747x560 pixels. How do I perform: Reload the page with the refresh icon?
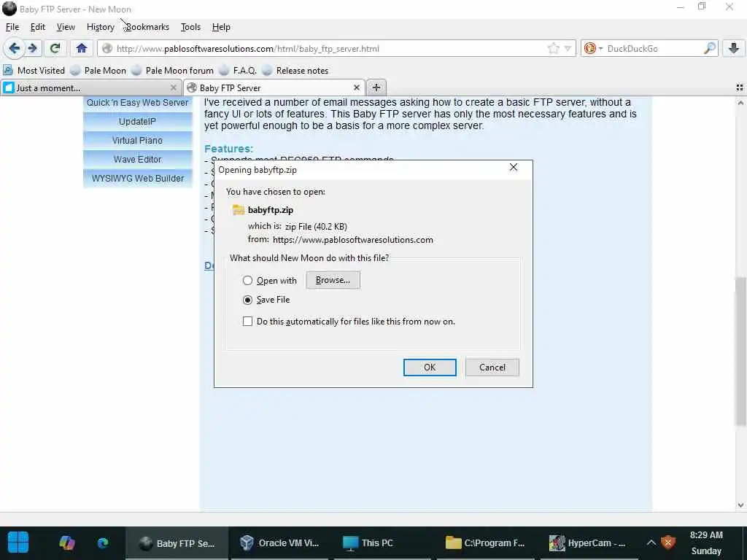55,48
